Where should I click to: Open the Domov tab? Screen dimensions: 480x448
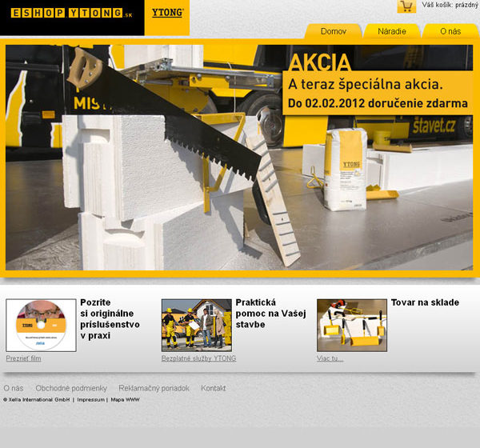333,31
